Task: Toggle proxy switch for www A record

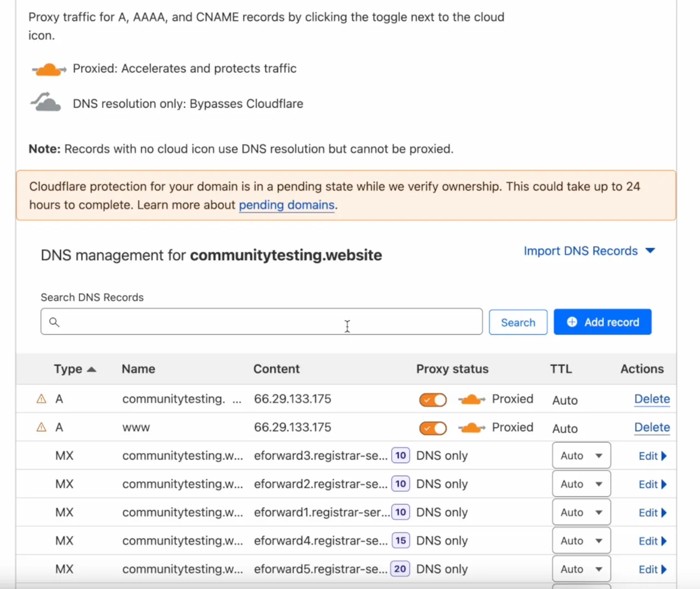Action: (433, 428)
